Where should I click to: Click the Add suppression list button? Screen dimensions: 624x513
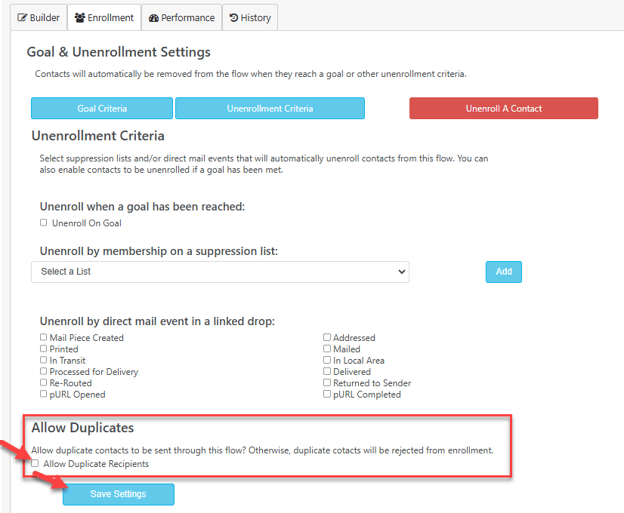point(503,272)
